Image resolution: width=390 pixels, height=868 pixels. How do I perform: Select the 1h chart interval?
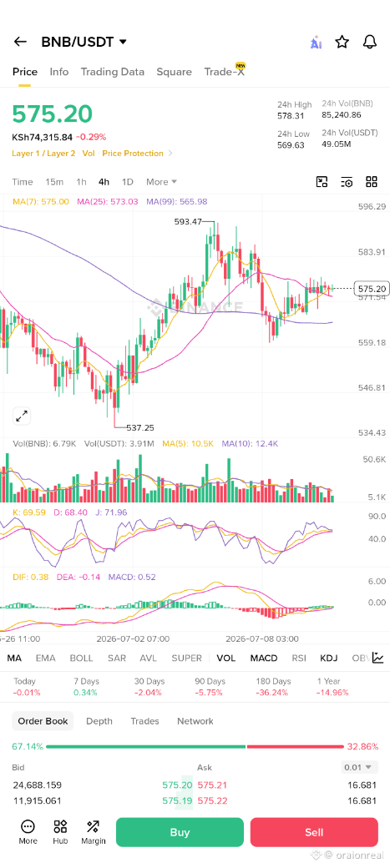click(x=82, y=182)
